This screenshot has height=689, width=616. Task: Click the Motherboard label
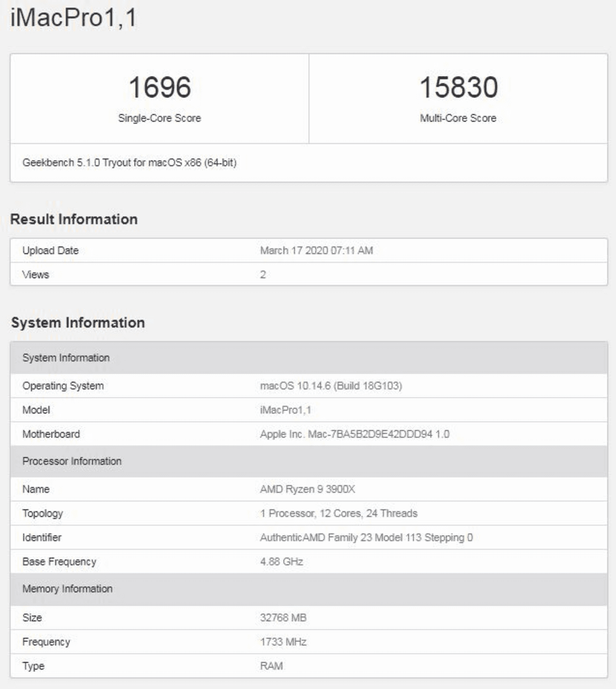coord(51,434)
